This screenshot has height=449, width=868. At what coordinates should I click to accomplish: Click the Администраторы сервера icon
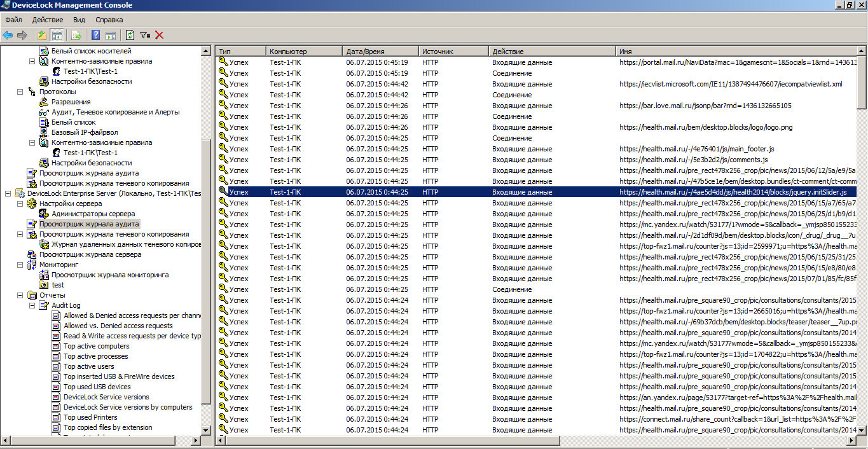(44, 214)
